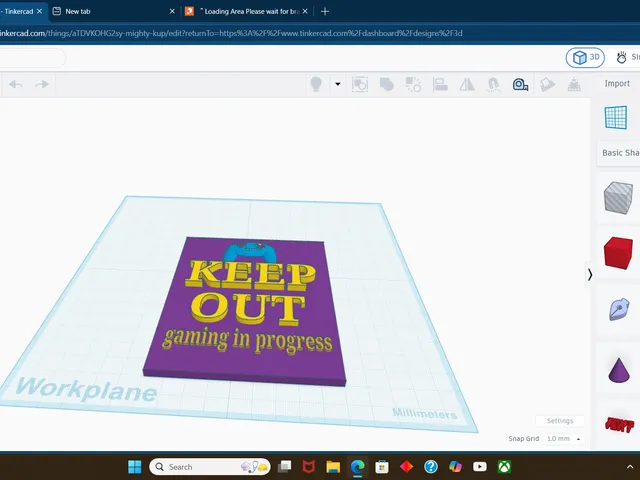The width and height of the screenshot is (640, 480).
Task: Select the blue game controller shape
Action: (249, 252)
